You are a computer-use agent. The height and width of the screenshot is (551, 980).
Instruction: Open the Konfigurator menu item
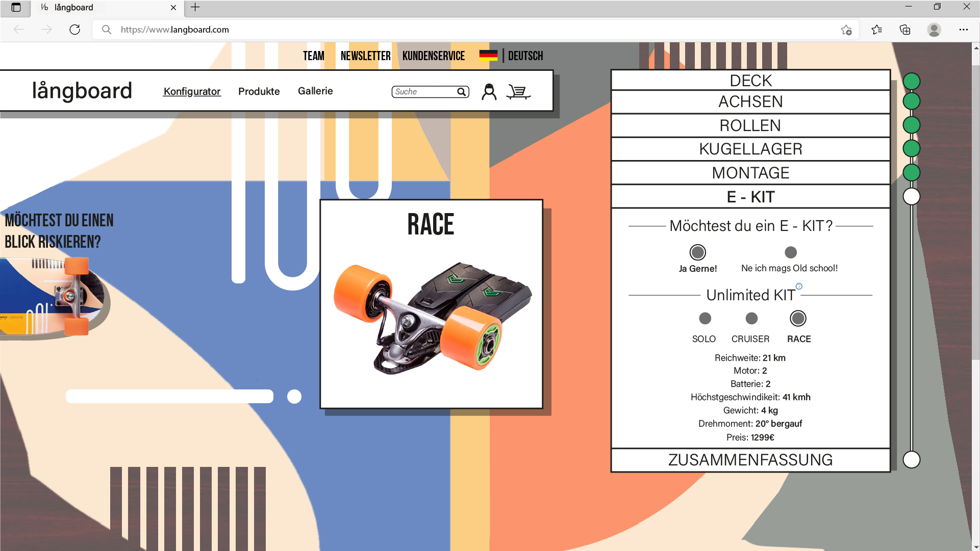[x=192, y=91]
